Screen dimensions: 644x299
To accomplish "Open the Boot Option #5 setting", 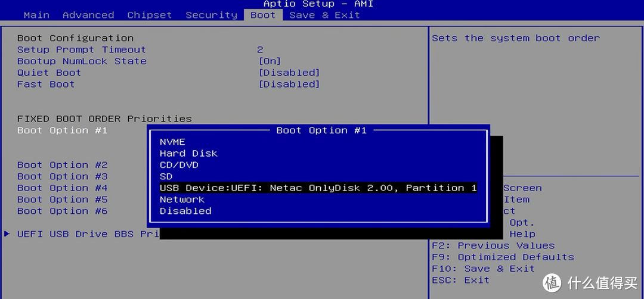I will [x=62, y=200].
